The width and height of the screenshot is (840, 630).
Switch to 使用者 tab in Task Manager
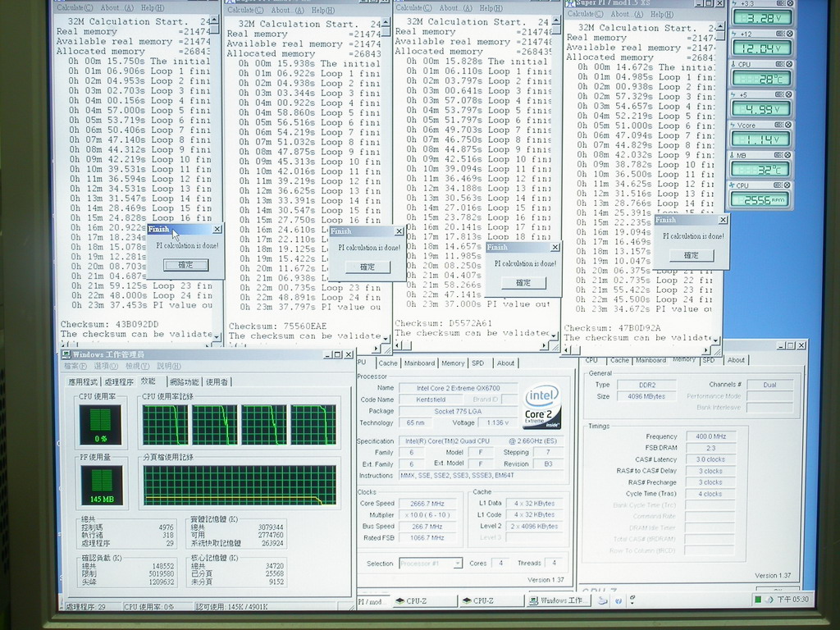(x=217, y=382)
